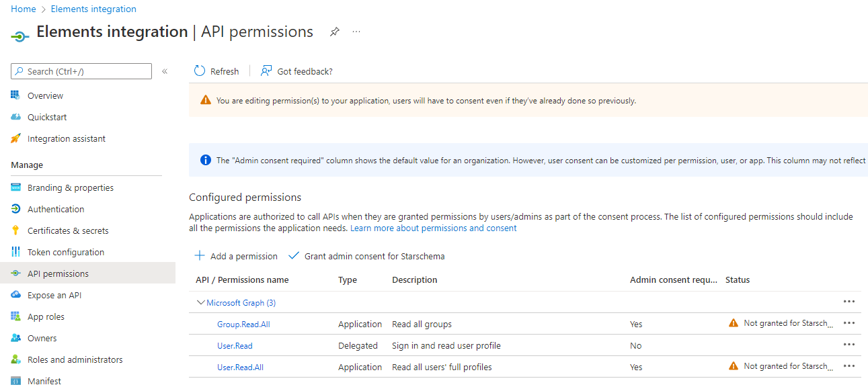
Task: Collapse the Microsoft Graph permissions group
Action: pyautogui.click(x=200, y=302)
